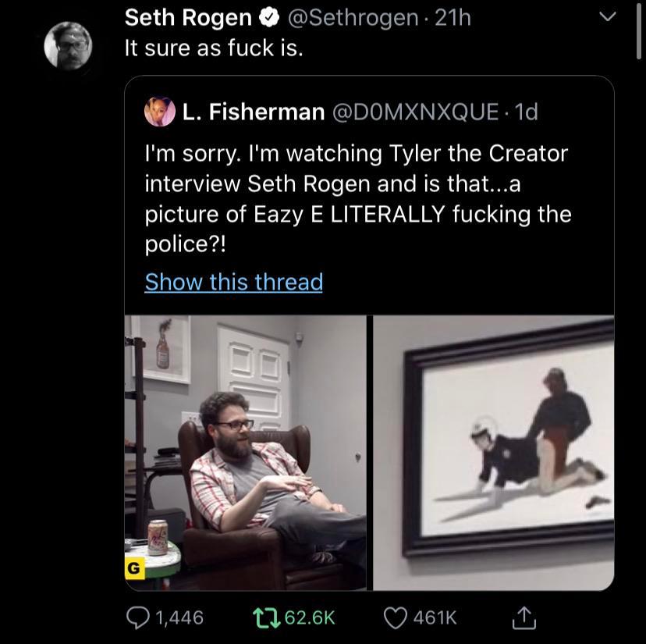Image resolution: width=646 pixels, height=644 pixels.
Task: Click the yellow G badge on left photo
Action: point(134,569)
